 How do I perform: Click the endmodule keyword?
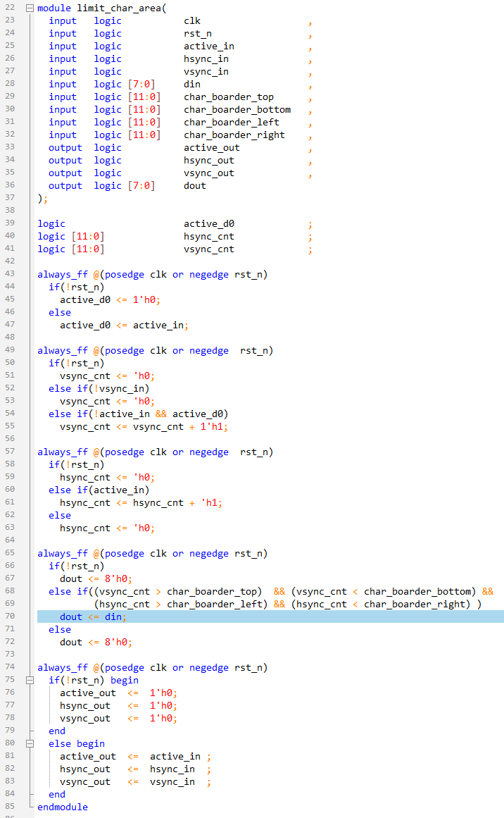click(63, 807)
